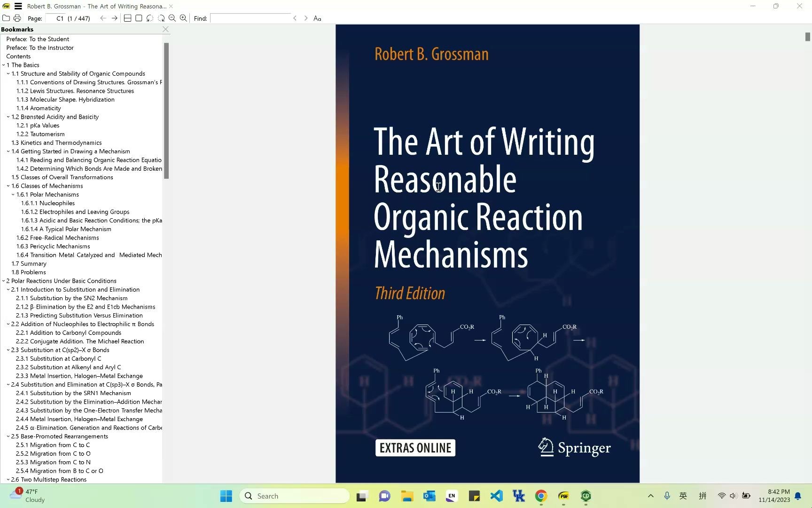Select Fit a Single Page icon
Image resolution: width=812 pixels, height=508 pixels.
click(x=139, y=18)
